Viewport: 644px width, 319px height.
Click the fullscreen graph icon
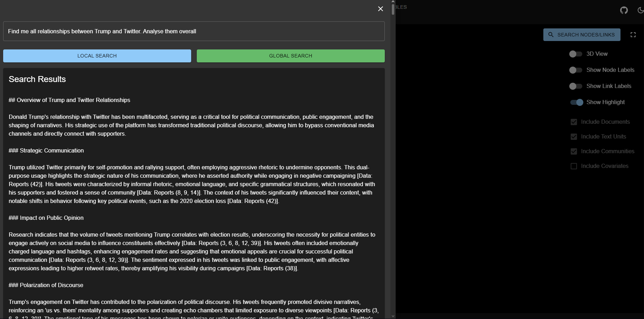click(x=633, y=35)
